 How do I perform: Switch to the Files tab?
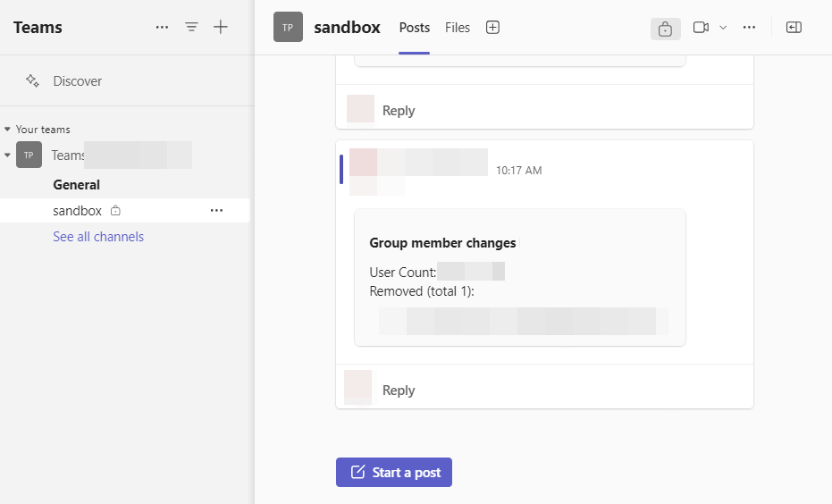[x=458, y=28]
